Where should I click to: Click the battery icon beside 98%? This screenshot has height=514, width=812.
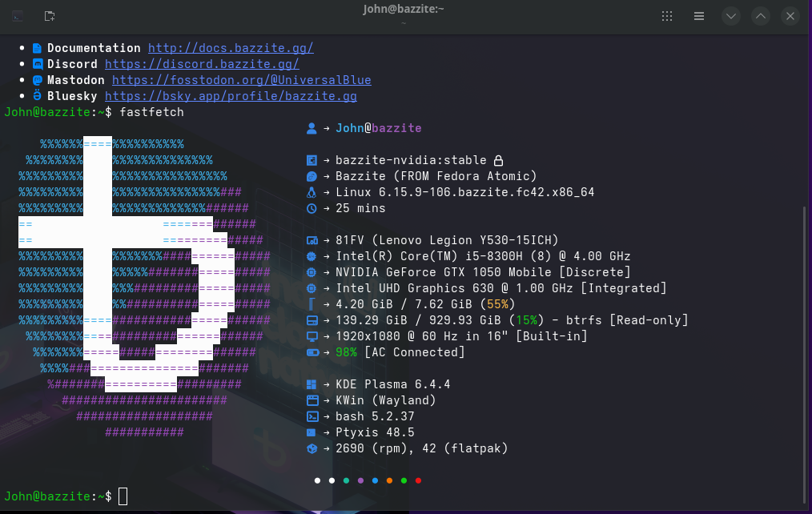(x=312, y=352)
